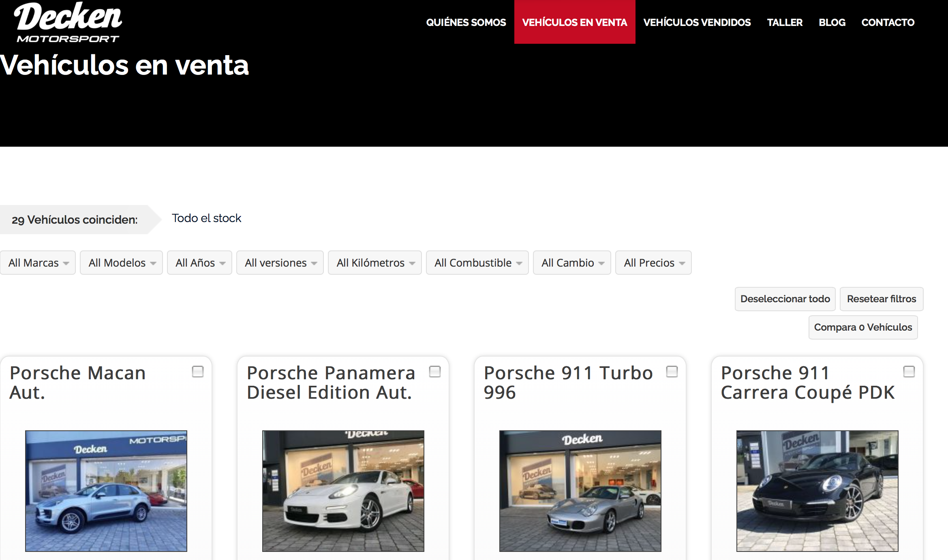Click the Deseleccionar todo button
Screen dimensions: 948x560
(785, 299)
